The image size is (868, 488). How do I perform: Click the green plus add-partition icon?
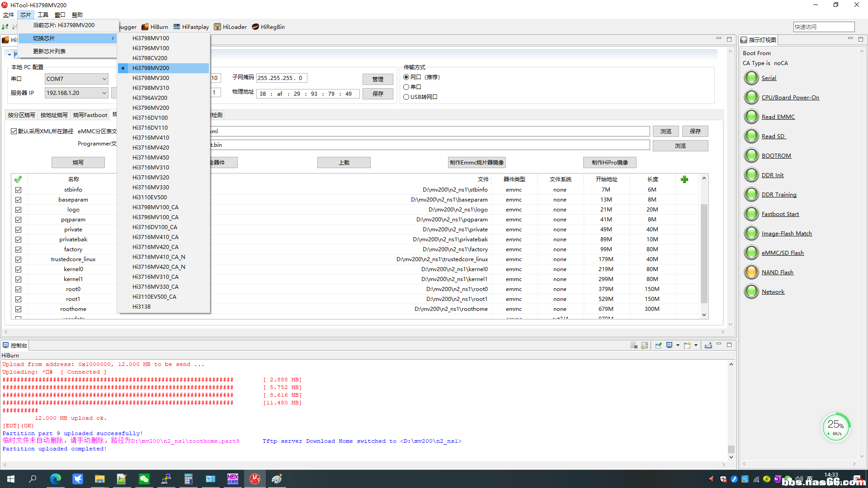click(x=684, y=179)
